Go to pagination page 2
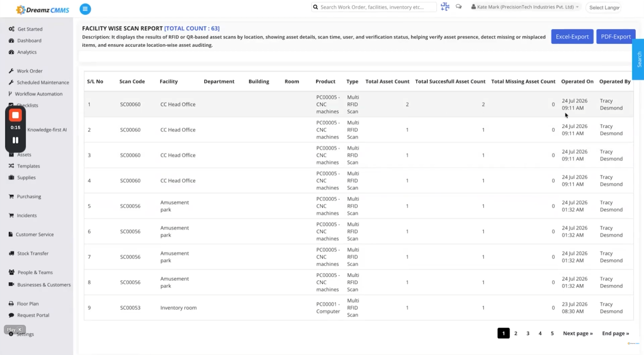The height and width of the screenshot is (355, 644). click(516, 333)
